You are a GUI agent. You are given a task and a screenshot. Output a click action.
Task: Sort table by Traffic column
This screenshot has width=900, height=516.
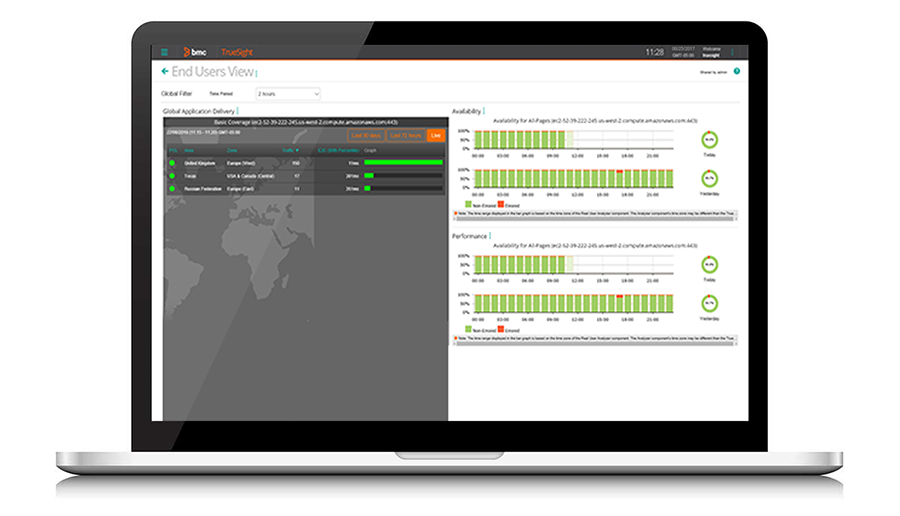pos(291,150)
